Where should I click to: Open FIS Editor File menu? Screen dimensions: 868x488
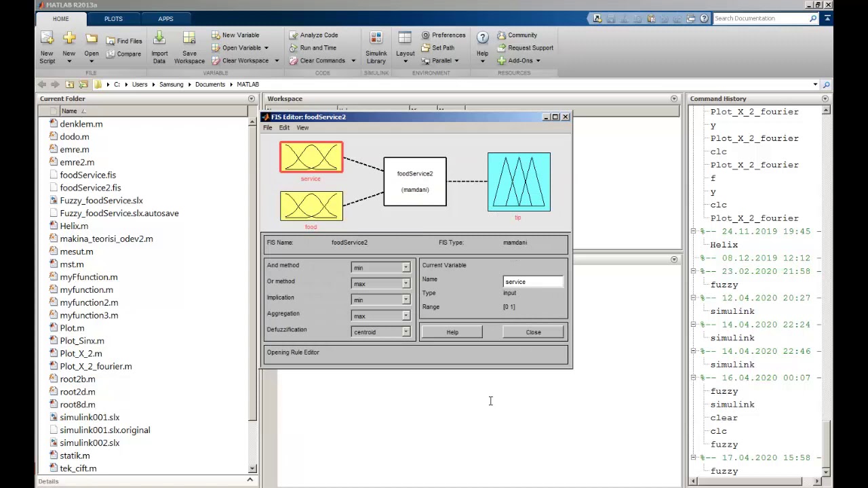[268, 128]
